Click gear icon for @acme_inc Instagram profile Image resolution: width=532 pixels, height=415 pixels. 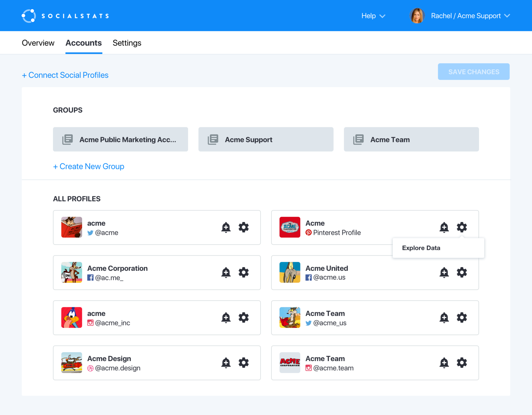(244, 317)
